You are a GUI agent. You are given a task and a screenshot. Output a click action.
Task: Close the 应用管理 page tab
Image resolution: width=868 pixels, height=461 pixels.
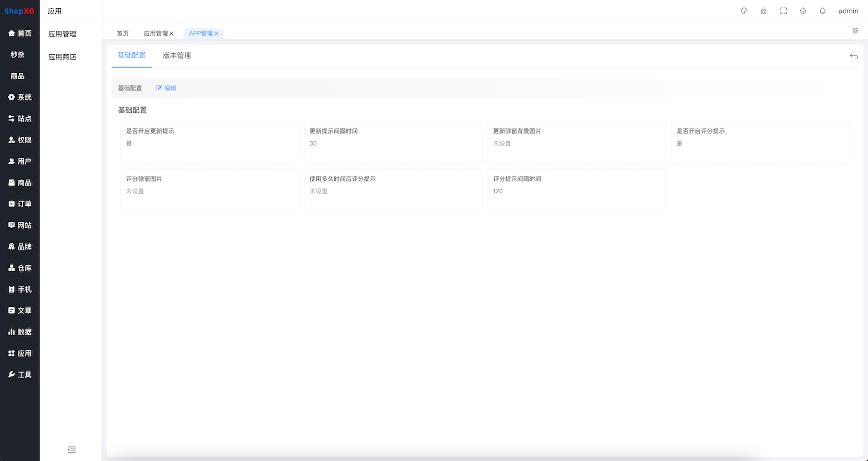pyautogui.click(x=171, y=34)
